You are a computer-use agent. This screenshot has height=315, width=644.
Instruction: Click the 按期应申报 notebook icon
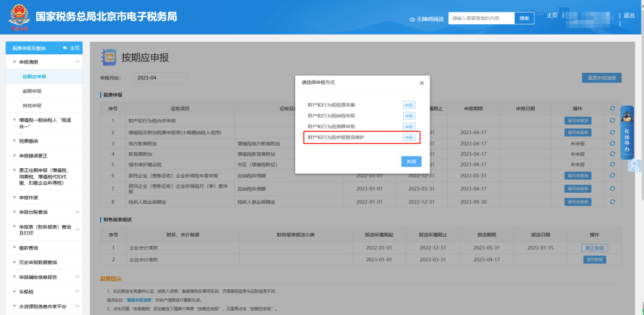[109, 57]
